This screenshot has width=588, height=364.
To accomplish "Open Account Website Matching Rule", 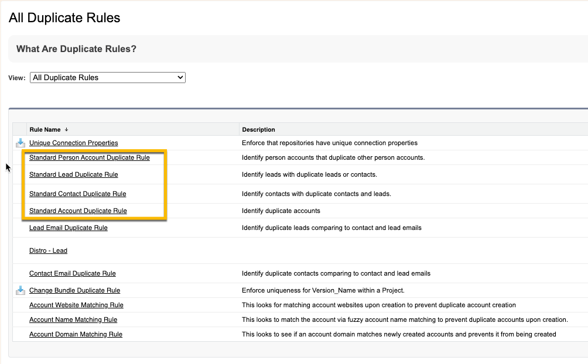I will coord(76,305).
